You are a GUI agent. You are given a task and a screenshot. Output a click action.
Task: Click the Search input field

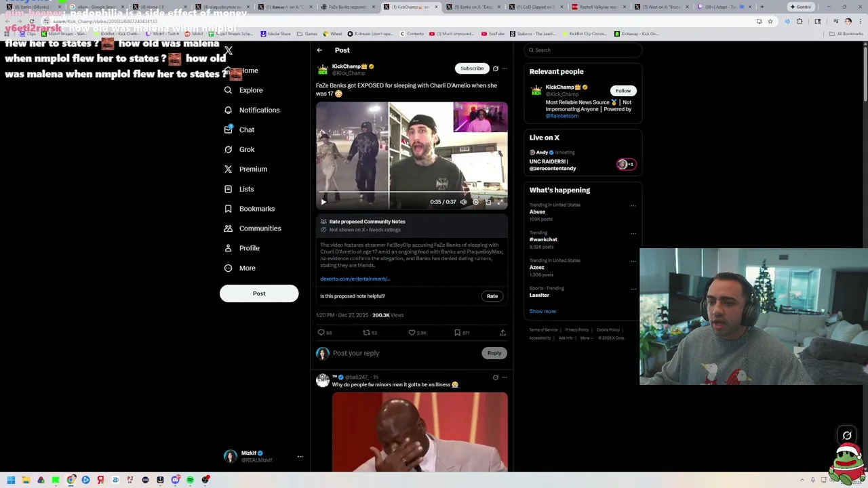point(583,50)
